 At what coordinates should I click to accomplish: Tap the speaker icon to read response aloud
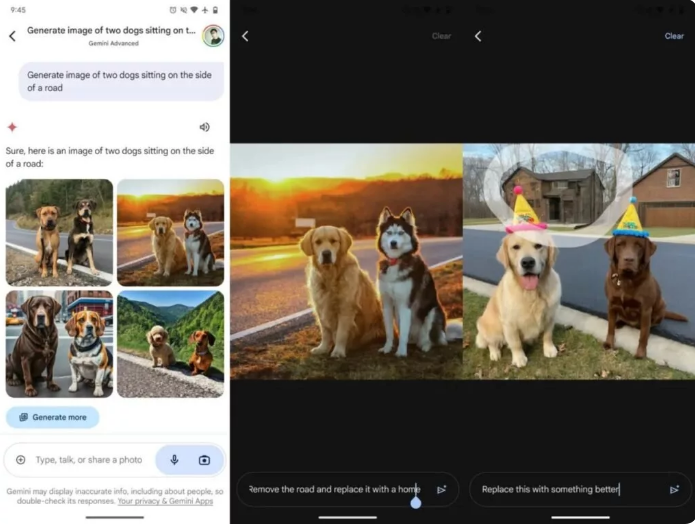click(205, 127)
